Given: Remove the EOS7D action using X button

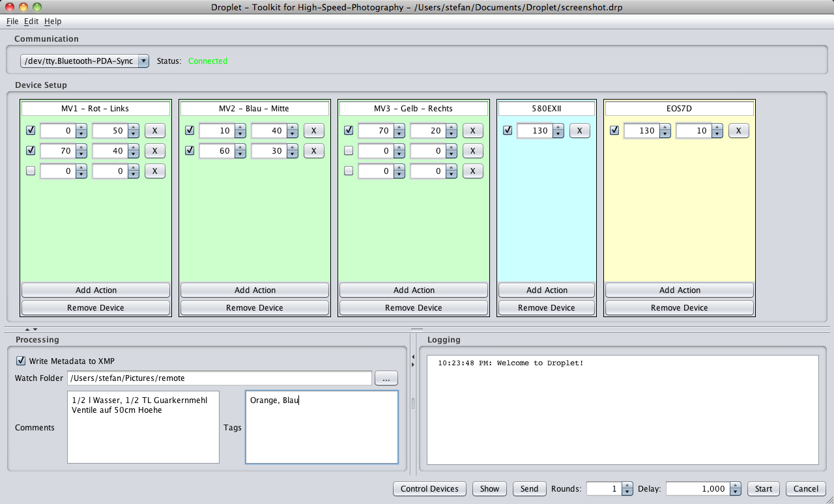Looking at the screenshot, I should click(739, 131).
